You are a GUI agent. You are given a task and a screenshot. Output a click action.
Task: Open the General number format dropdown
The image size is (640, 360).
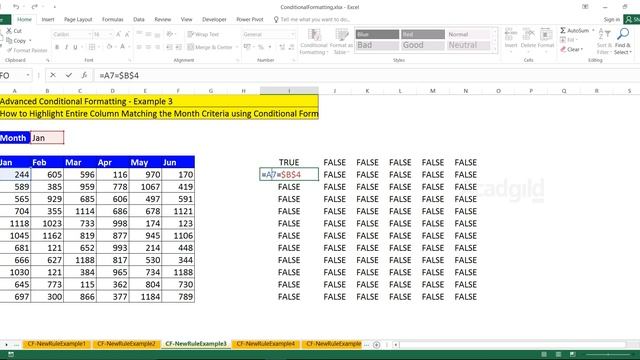click(x=293, y=34)
